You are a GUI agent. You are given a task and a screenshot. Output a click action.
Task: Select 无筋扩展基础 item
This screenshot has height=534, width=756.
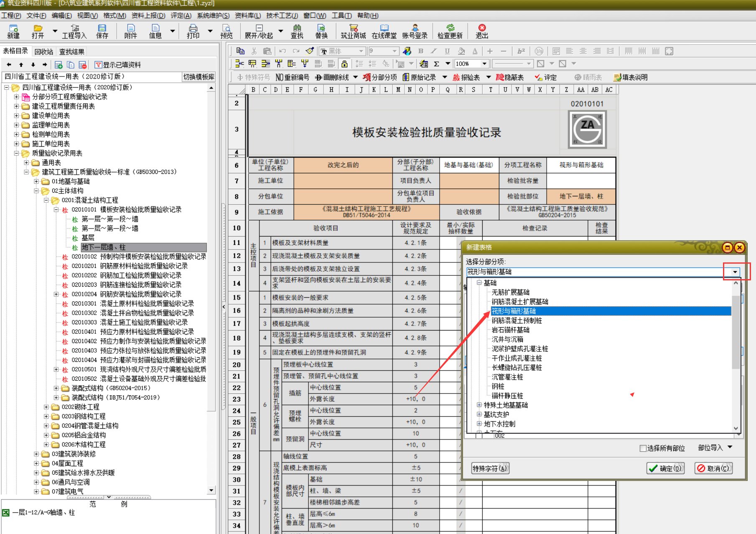[510, 292]
